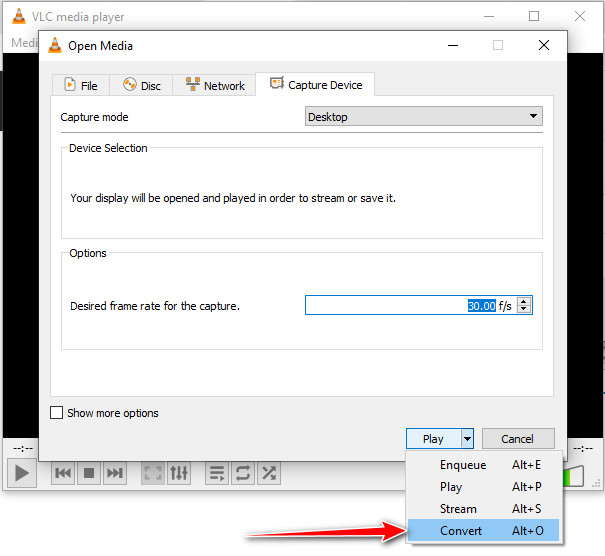605x556 pixels.
Task: Choose Stream from the dropdown menu
Action: point(483,509)
